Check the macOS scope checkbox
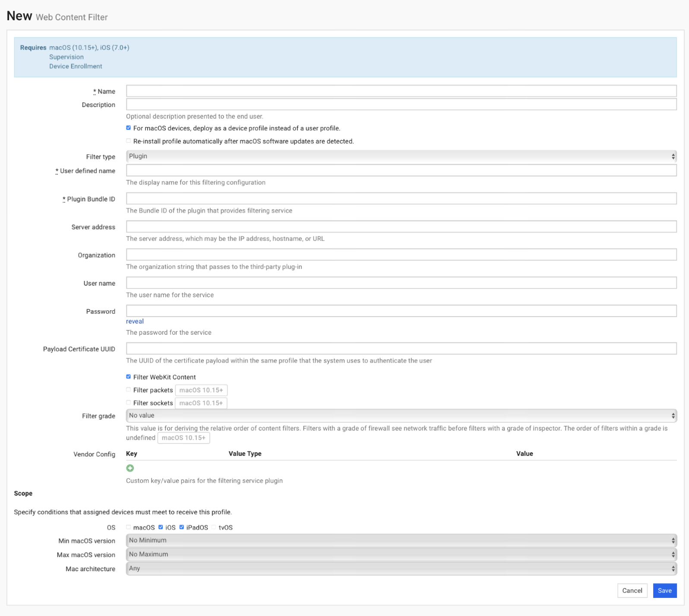689x616 pixels. click(x=128, y=527)
